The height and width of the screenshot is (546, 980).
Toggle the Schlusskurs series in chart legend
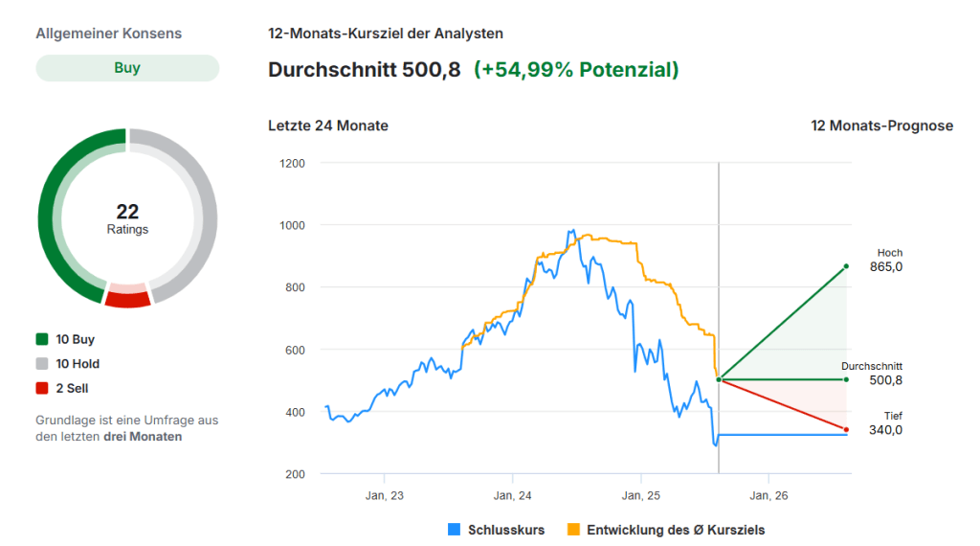pos(495,530)
